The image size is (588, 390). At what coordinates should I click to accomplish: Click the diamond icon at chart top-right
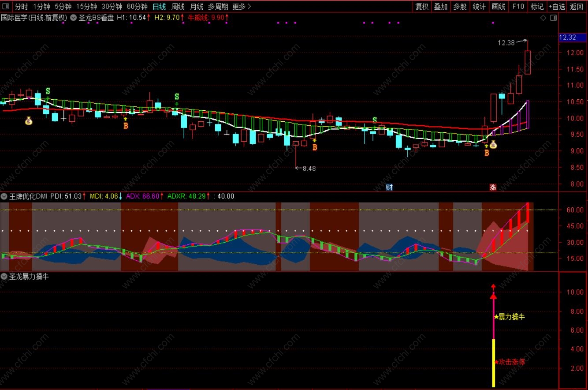tap(543, 18)
